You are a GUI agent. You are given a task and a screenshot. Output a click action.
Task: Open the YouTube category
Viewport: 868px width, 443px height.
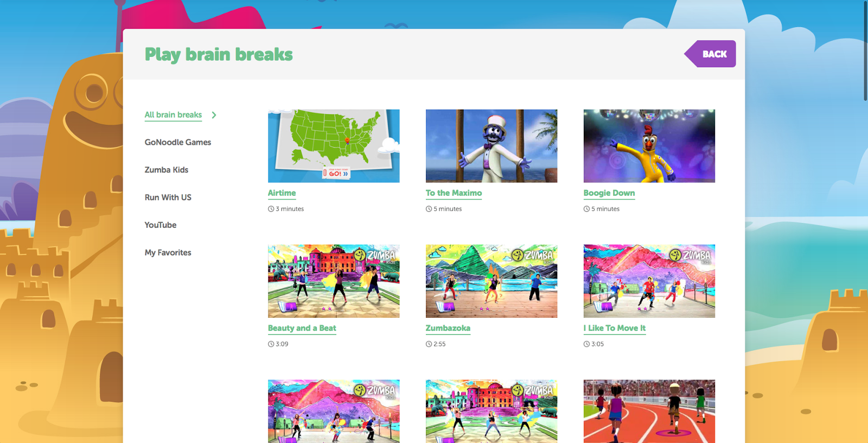(161, 225)
